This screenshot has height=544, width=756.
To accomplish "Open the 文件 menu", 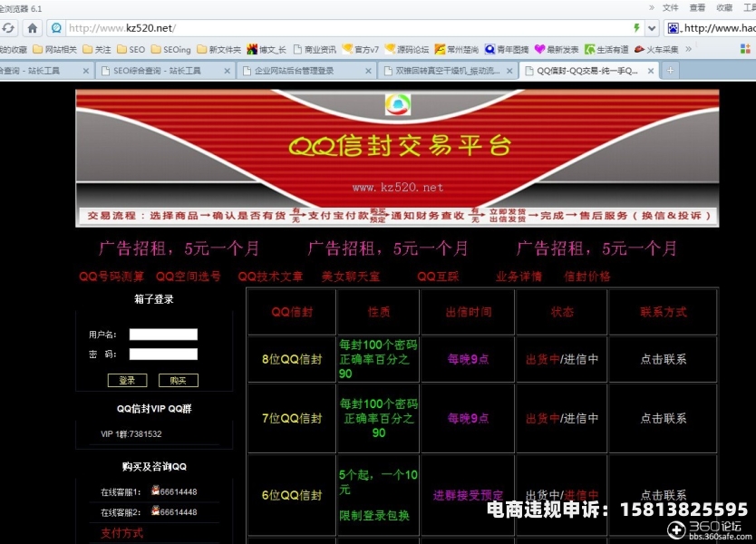I will (670, 7).
